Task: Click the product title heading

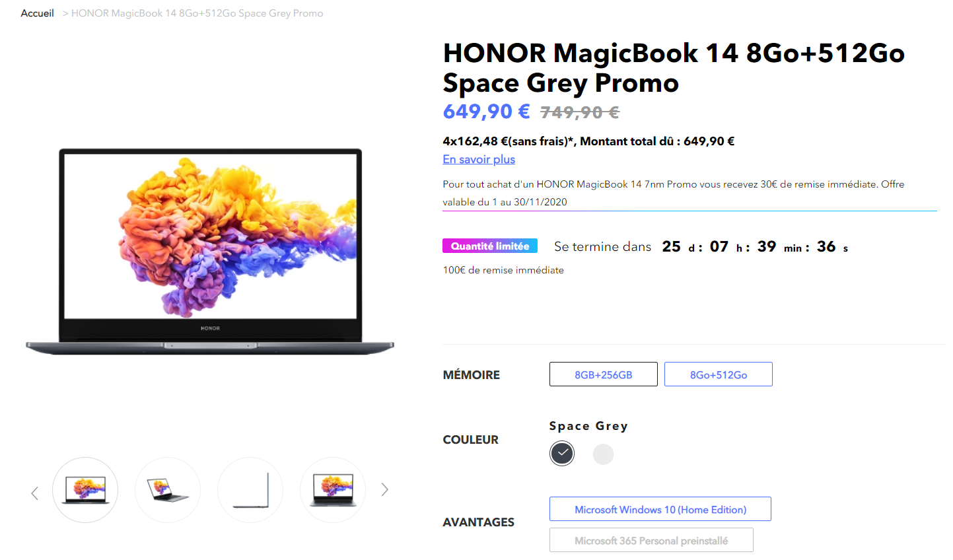Action: 674,67
